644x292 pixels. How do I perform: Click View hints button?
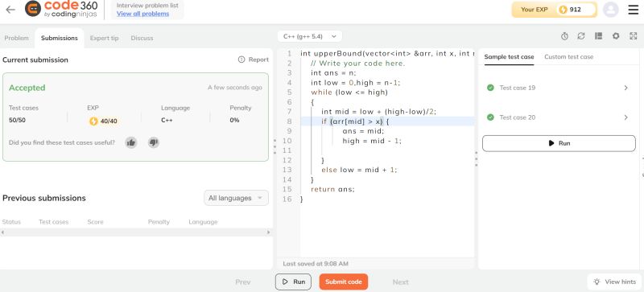(615, 282)
